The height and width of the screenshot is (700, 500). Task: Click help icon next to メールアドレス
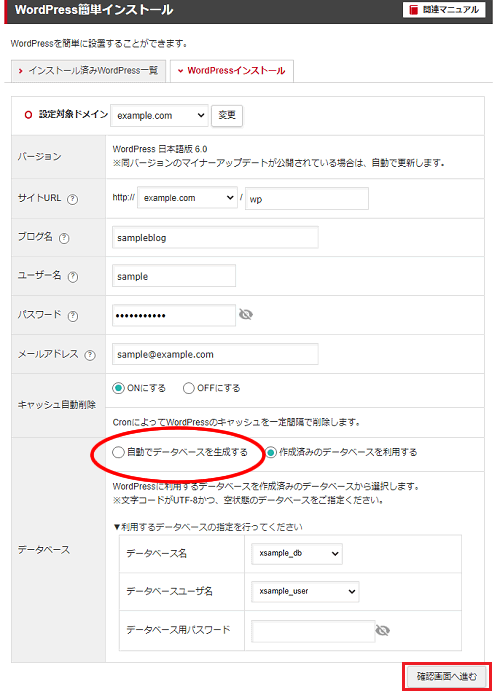click(90, 355)
